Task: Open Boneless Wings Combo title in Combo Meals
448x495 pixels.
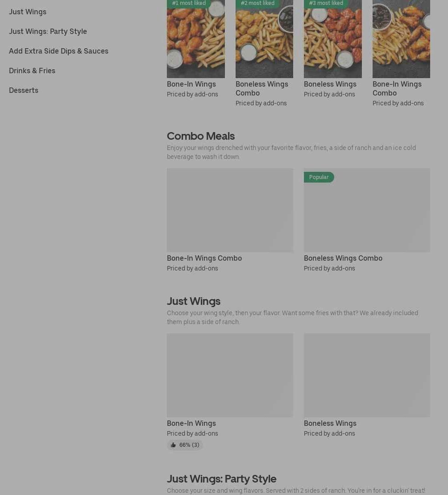Action: [x=343, y=258]
